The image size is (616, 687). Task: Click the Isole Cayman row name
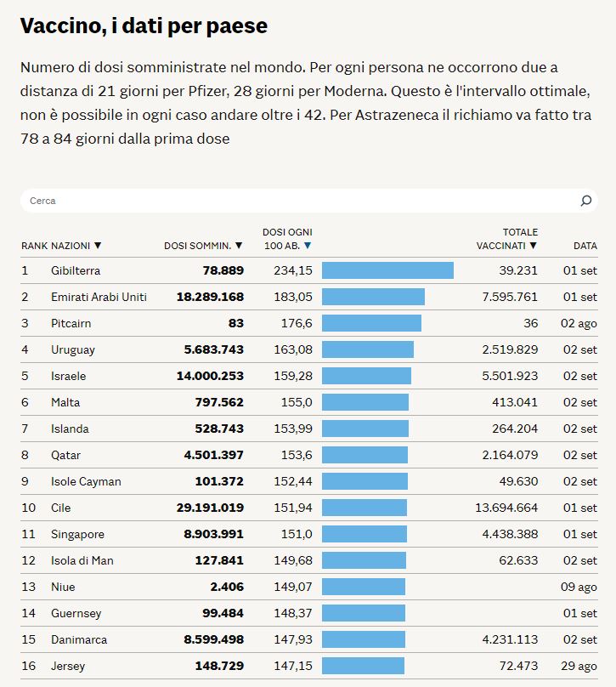pyautogui.click(x=86, y=481)
